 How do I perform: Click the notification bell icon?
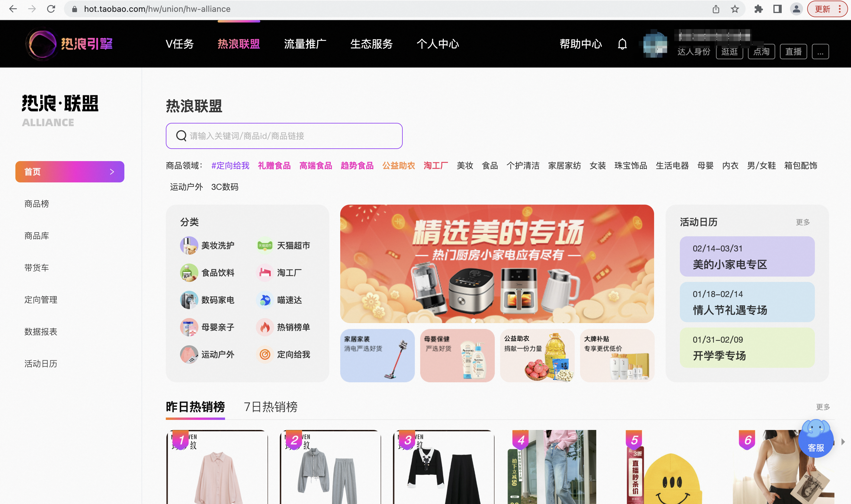click(622, 44)
